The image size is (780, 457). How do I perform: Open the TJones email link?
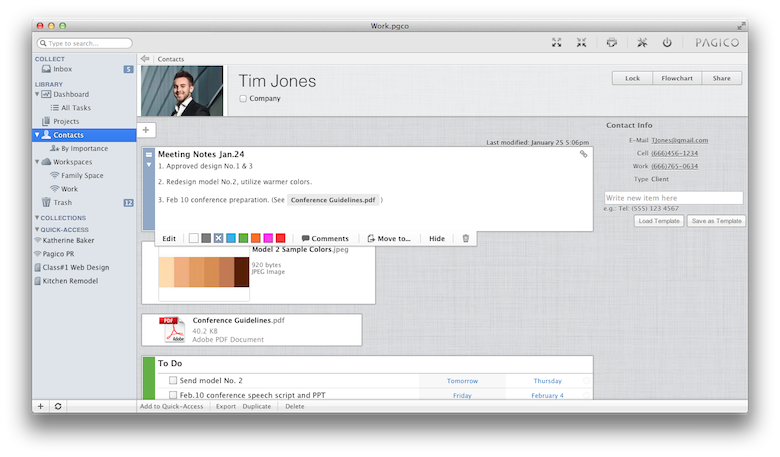(x=680, y=140)
